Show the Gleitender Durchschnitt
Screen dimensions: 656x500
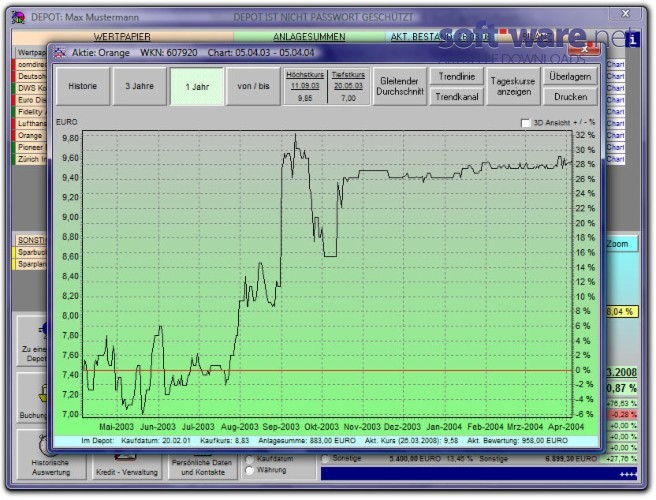(400, 86)
